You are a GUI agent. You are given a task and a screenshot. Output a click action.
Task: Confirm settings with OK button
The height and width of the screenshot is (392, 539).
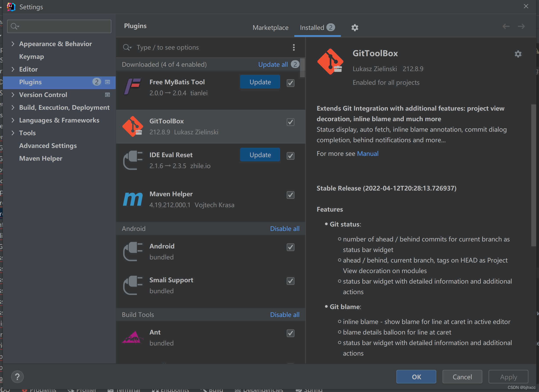coord(416,377)
